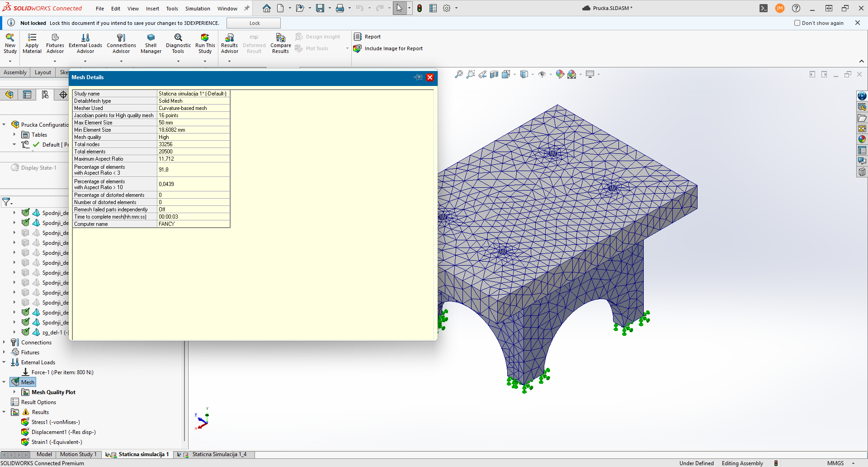This screenshot has width=868, height=467.
Task: Click the Total nodes value 33256
Action: [193, 144]
